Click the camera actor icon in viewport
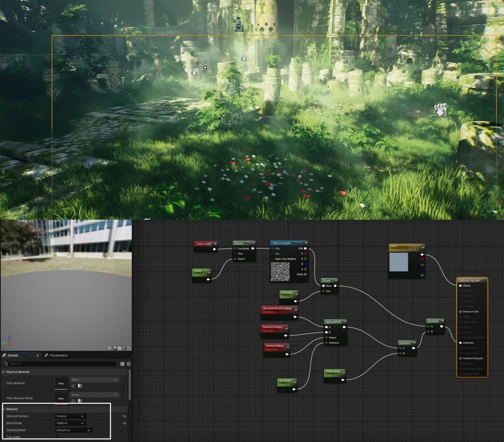 238,24
